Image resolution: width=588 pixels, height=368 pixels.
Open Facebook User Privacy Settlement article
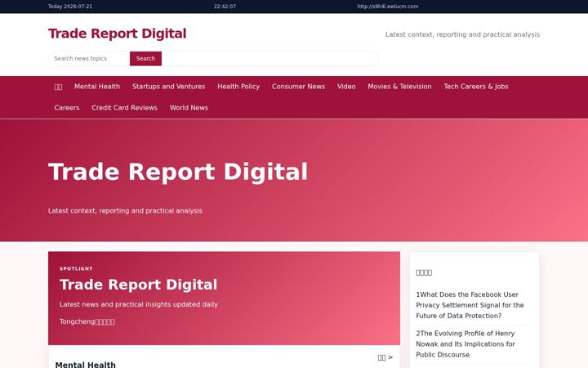470,305
